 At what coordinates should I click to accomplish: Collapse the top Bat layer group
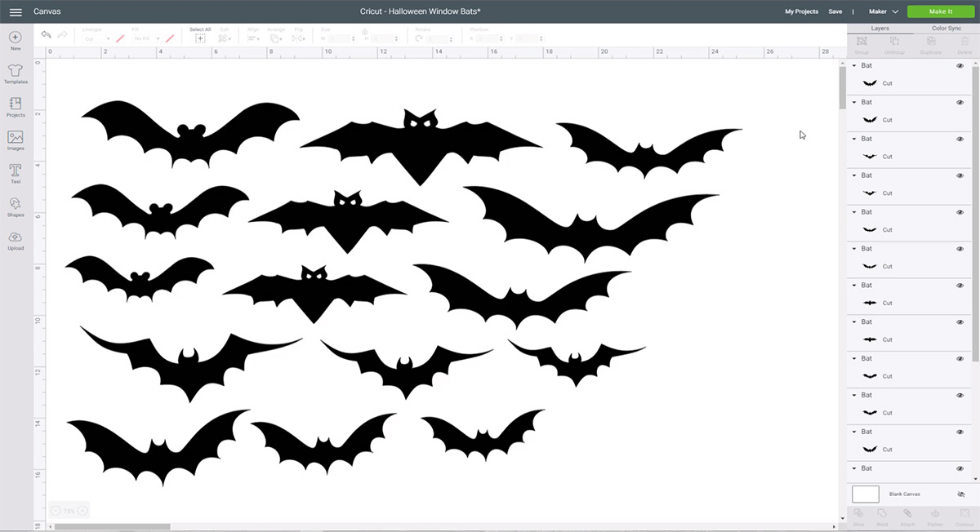pyautogui.click(x=853, y=65)
